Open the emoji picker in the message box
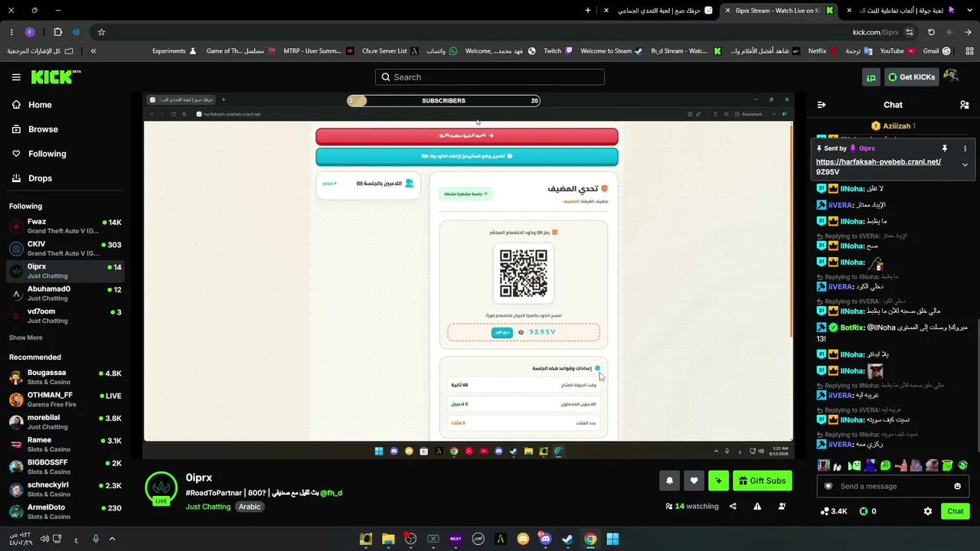980x551 pixels. 957,486
